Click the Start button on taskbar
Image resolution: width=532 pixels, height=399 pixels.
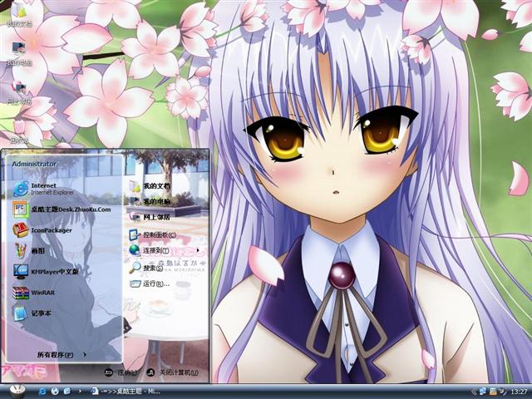click(17, 392)
